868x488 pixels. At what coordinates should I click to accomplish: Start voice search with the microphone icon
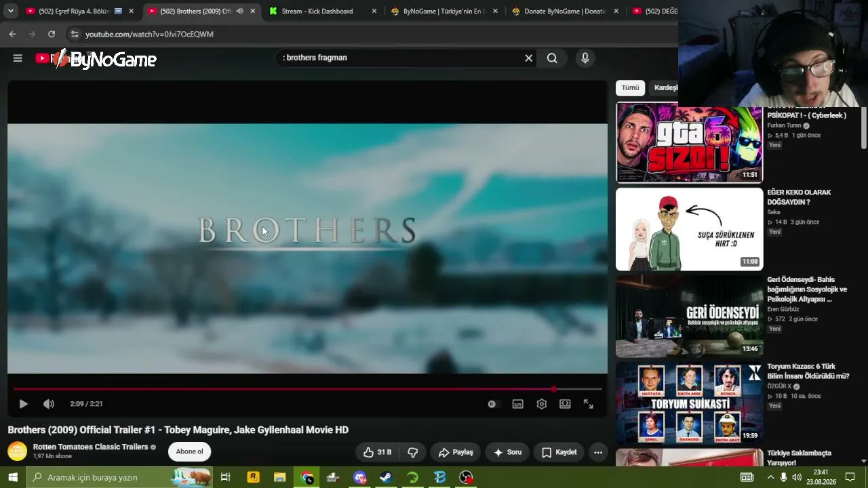[x=585, y=58]
